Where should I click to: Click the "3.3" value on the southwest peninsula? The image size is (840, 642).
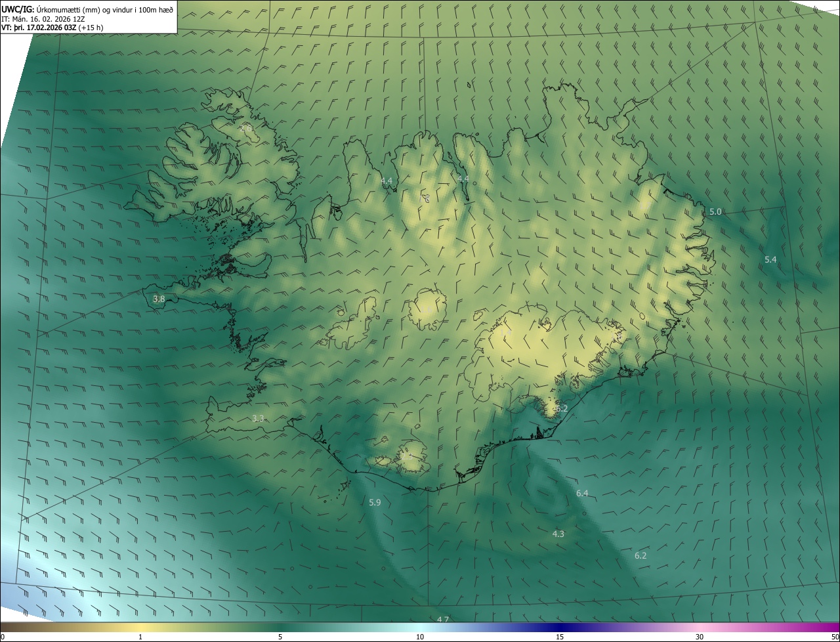[258, 419]
